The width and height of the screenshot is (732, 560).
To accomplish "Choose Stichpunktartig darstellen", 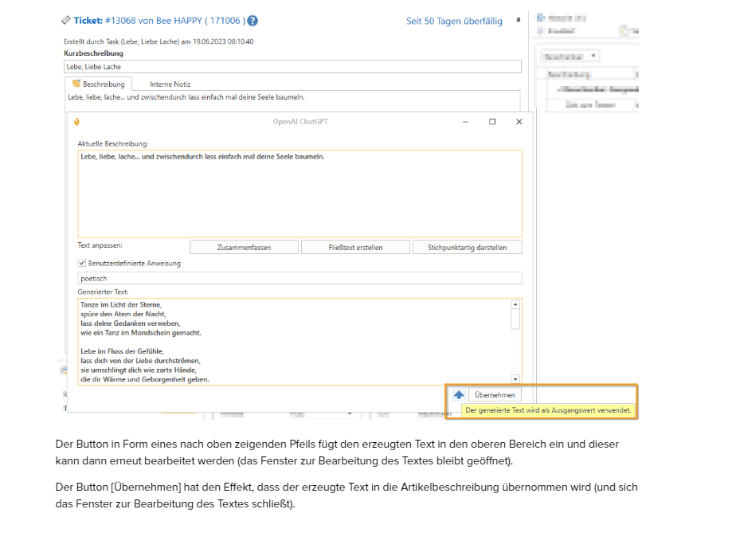I will (x=468, y=247).
